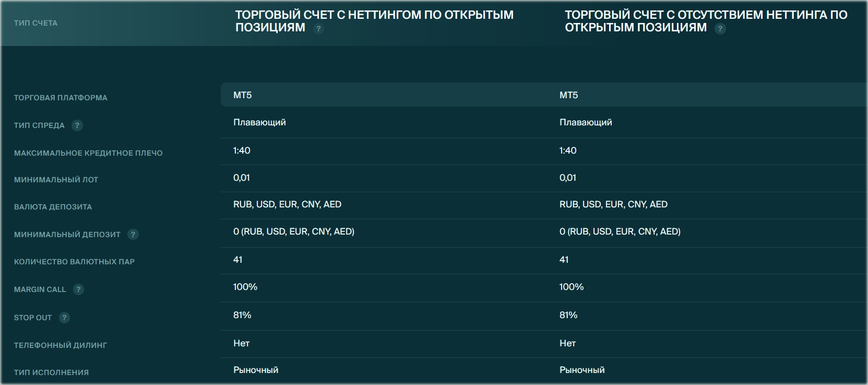Screen dimensions: 868x385
Task: Click the ТОРГОВАЯ ПЛАТФОРМА row label
Action: pyautogui.click(x=60, y=97)
